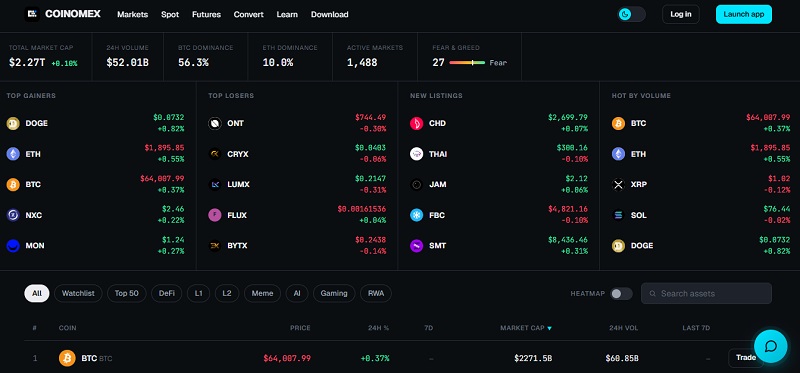The image size is (800, 373).
Task: Click the MON coin icon
Action: point(13,246)
